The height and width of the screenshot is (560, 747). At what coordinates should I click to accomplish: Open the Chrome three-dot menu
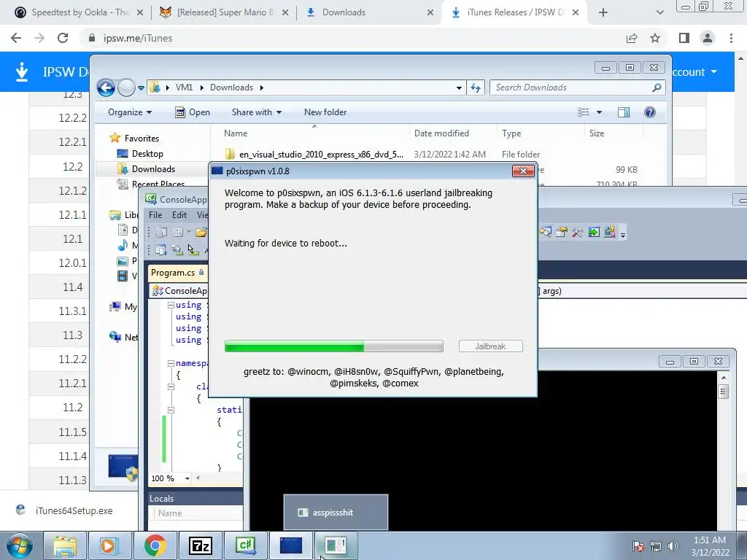731,38
